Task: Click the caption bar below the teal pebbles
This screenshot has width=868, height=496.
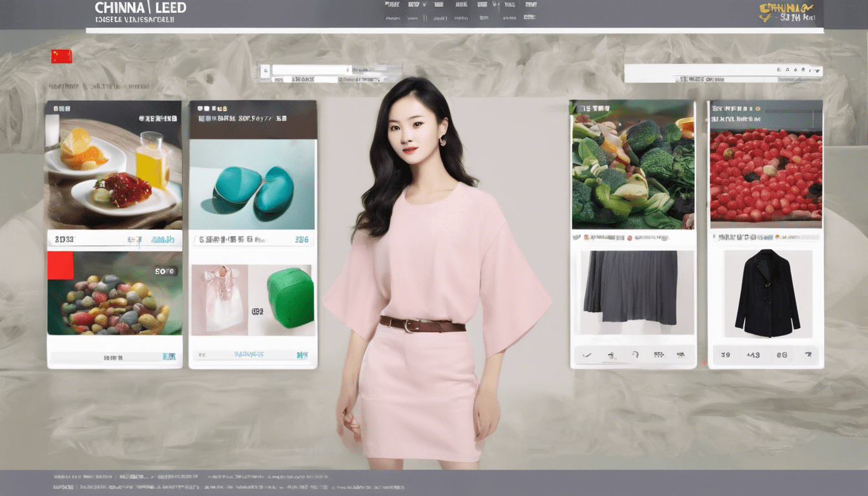Action: click(253, 239)
